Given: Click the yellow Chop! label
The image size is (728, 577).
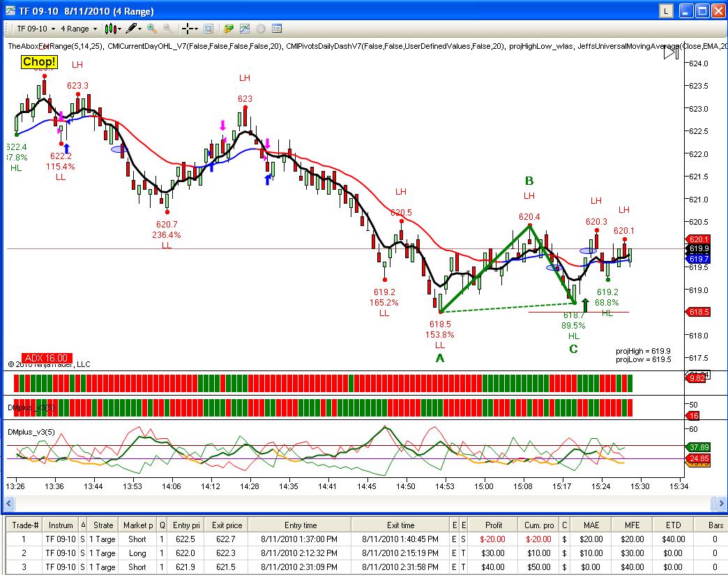Looking at the screenshot, I should [39, 62].
